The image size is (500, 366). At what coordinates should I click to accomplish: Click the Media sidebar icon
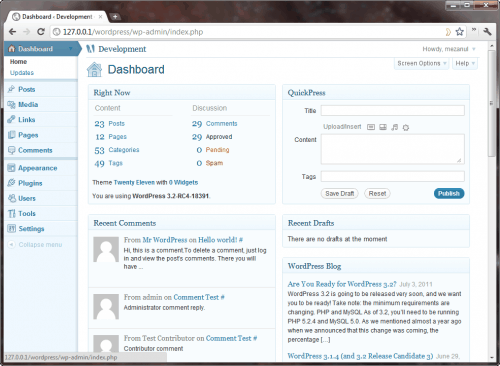(11, 104)
